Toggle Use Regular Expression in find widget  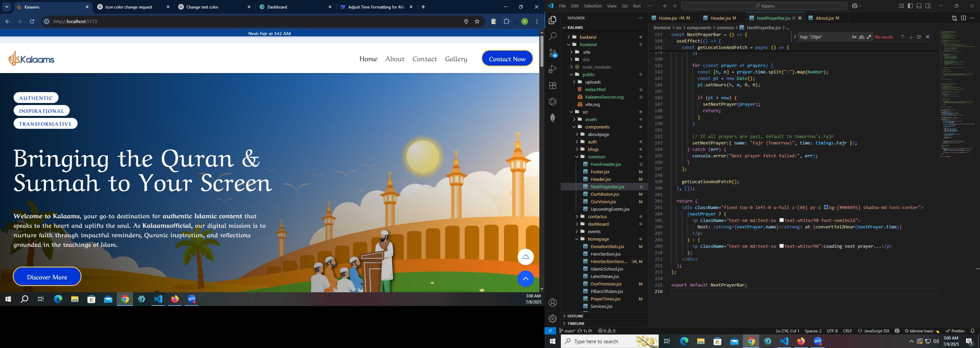869,37
